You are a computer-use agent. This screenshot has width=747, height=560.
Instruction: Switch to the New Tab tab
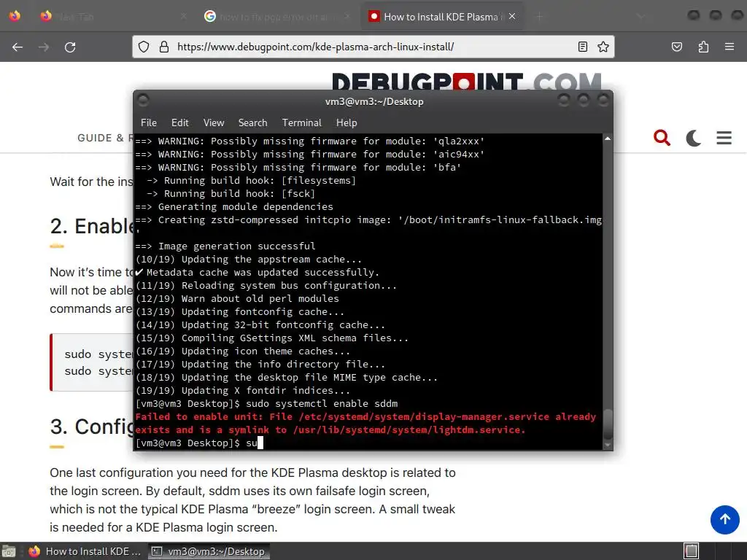[113, 17]
